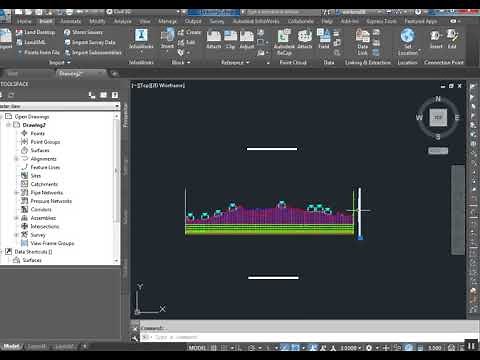This screenshot has width=480, height=360.
Task: Select Data Shortcuts node
Action: coord(33,252)
